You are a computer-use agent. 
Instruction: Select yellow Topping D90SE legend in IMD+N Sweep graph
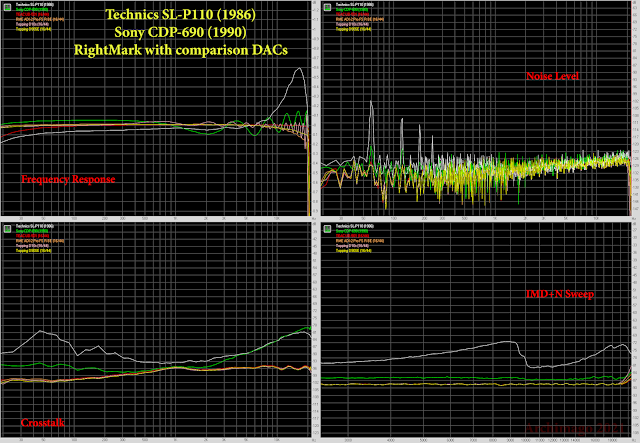353,251
